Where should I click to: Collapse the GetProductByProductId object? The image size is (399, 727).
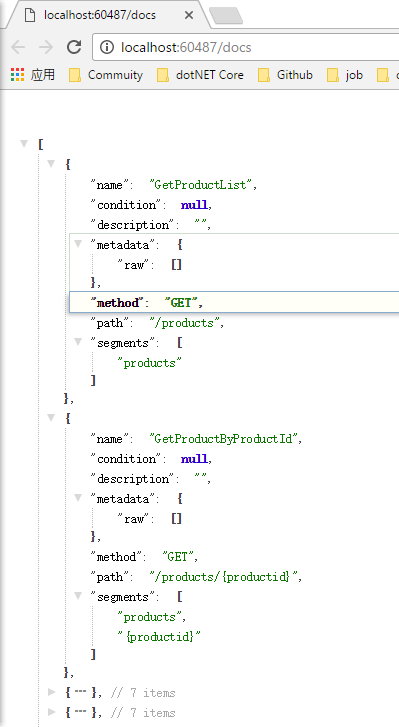51,418
